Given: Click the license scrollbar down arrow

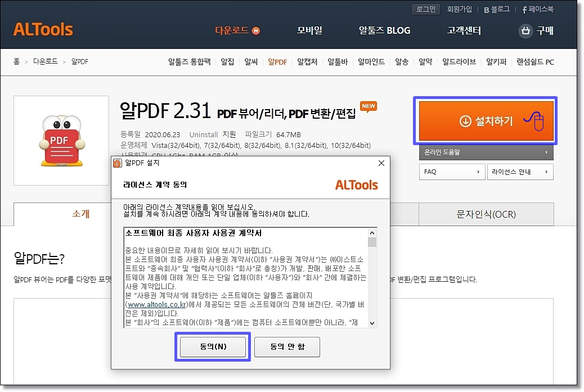Looking at the screenshot, I should [372, 323].
